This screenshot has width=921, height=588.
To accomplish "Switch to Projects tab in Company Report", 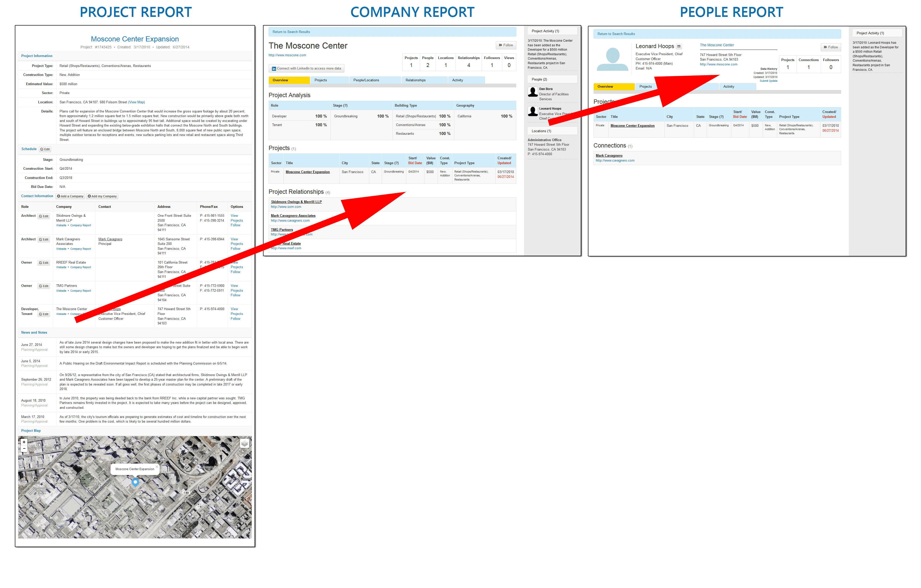I will [329, 80].
